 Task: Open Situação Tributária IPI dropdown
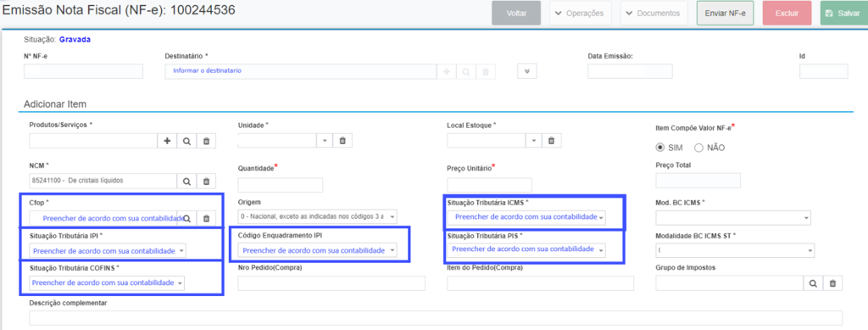click(x=108, y=251)
